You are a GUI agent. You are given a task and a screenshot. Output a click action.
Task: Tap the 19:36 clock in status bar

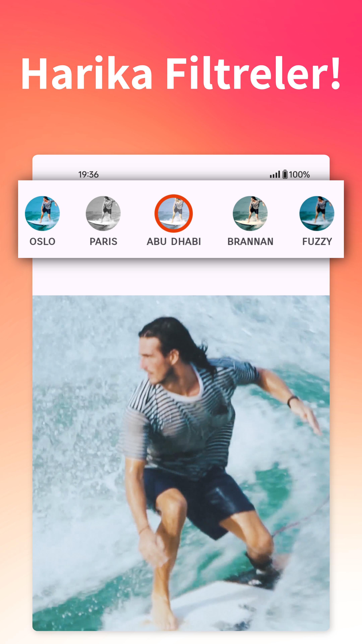pyautogui.click(x=88, y=174)
